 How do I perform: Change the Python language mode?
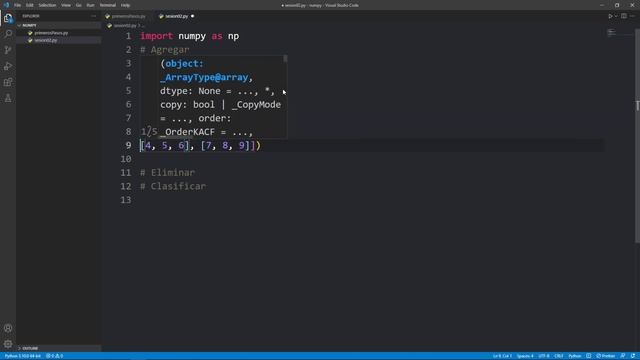pos(575,356)
